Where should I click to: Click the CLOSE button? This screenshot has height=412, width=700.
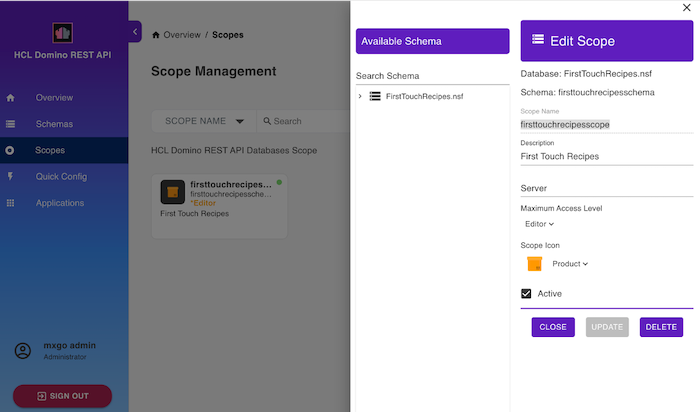(553, 327)
